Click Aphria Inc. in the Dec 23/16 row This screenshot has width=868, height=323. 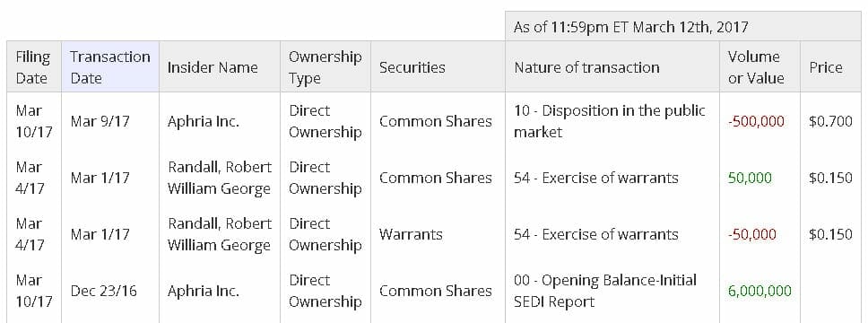(x=204, y=291)
